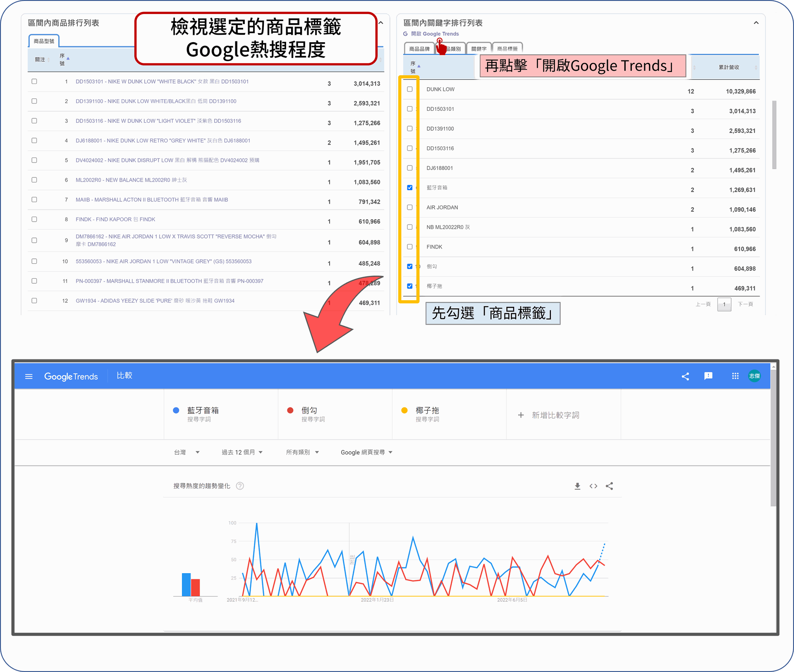The width and height of the screenshot is (794, 672).
Task: Check follow box for ML2002R0 New Balance row
Action: tap(34, 180)
